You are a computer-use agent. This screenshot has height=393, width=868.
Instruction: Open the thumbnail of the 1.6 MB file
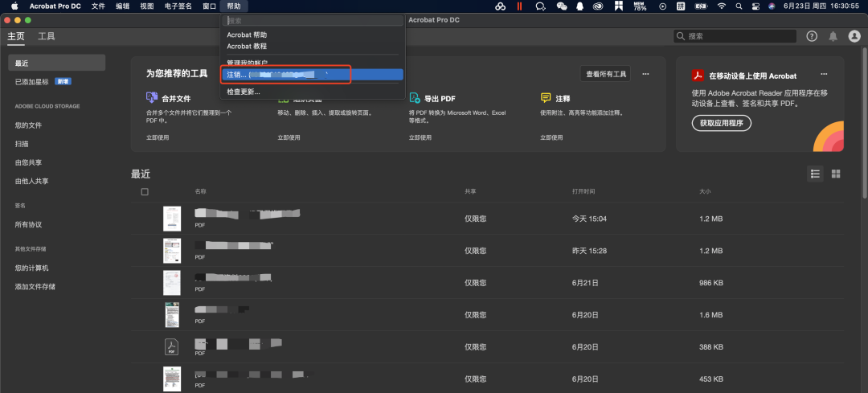click(172, 315)
